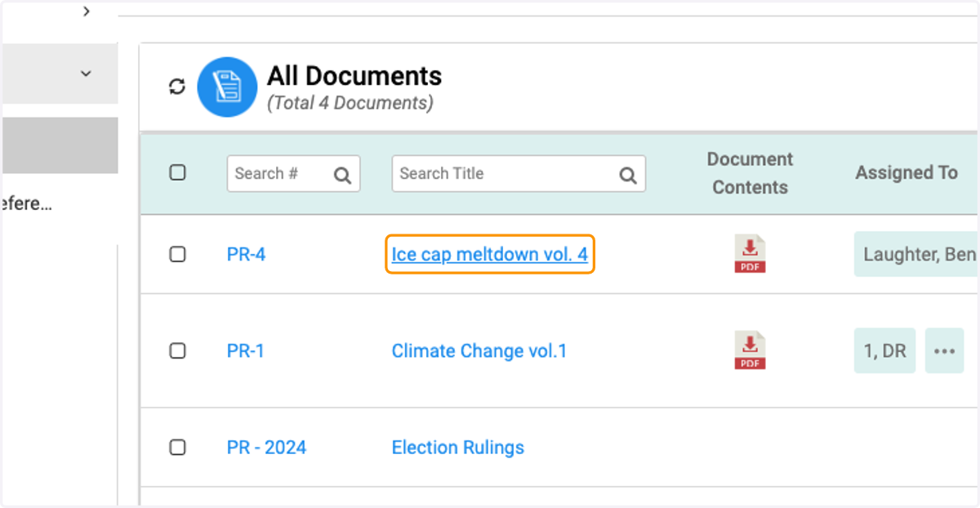Click the Document Contents column header
Screen dimensions: 980x508
pos(750,173)
